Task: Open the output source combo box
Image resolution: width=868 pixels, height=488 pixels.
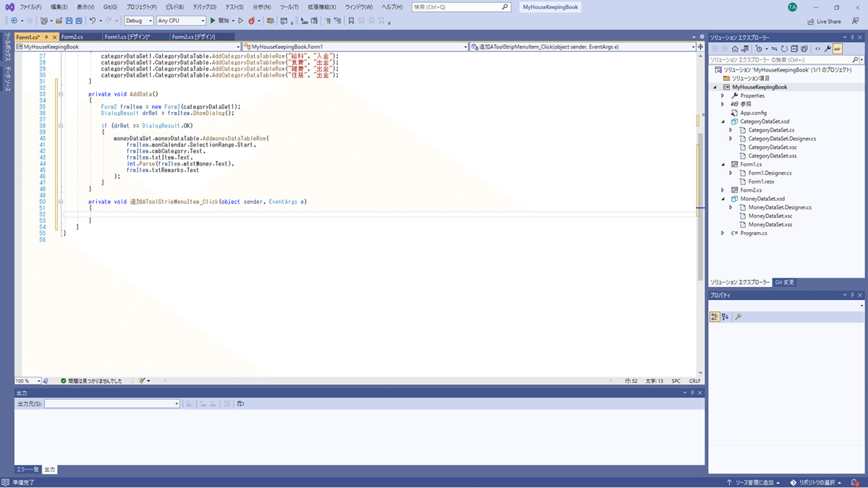Action: click(112, 403)
